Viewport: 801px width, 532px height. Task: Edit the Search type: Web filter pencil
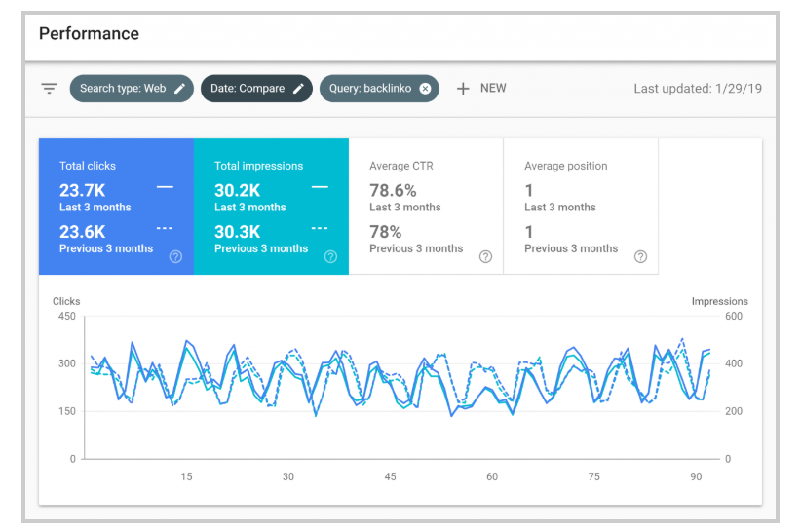click(x=179, y=89)
